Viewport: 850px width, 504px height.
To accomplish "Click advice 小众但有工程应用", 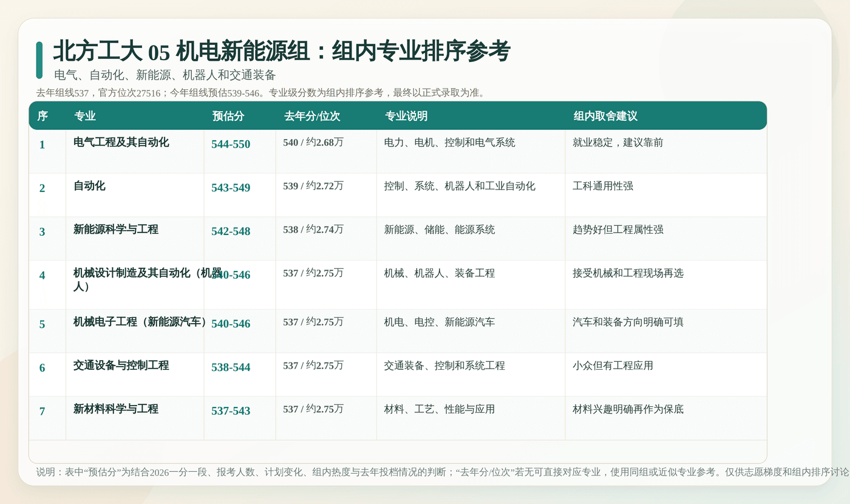I will 613,366.
